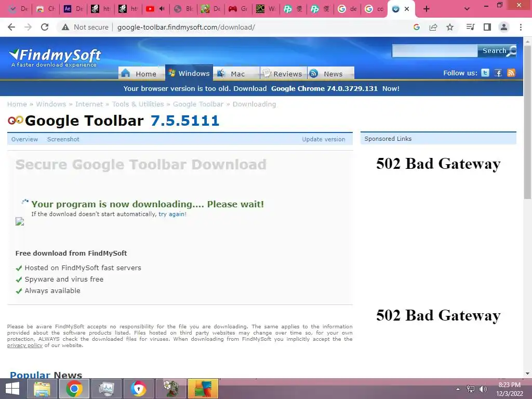
Task: Switch to the After Effects 'Ae' tab
Action: [x=73, y=9]
